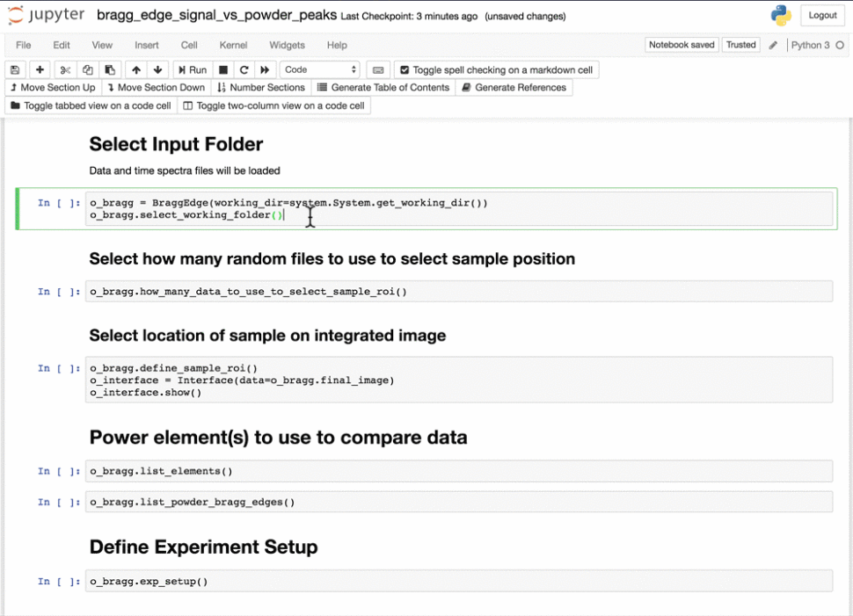Image resolution: width=853 pixels, height=616 pixels.
Task: Click into the o_bragg.exp_setup() code cell
Action: pyautogui.click(x=457, y=581)
